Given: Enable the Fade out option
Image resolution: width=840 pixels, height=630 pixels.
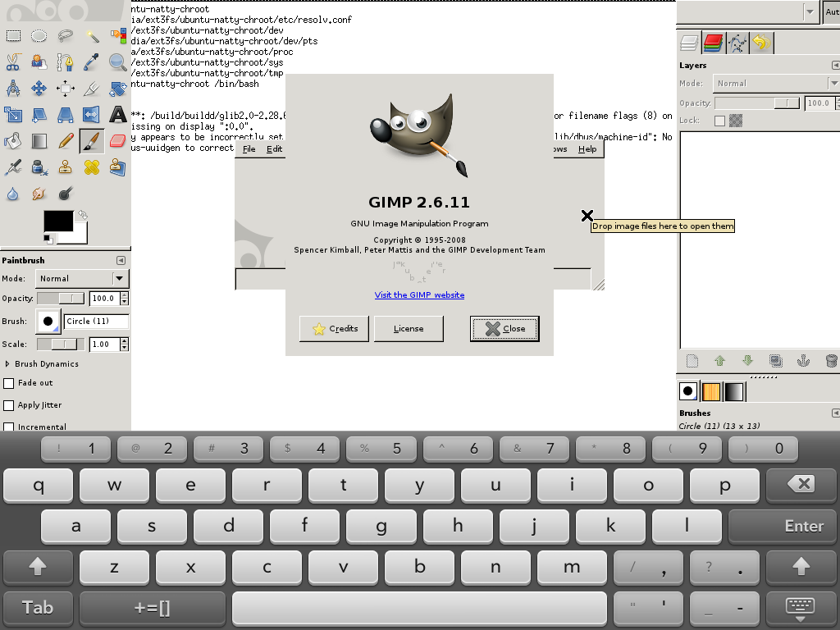Looking at the screenshot, I should point(8,383).
